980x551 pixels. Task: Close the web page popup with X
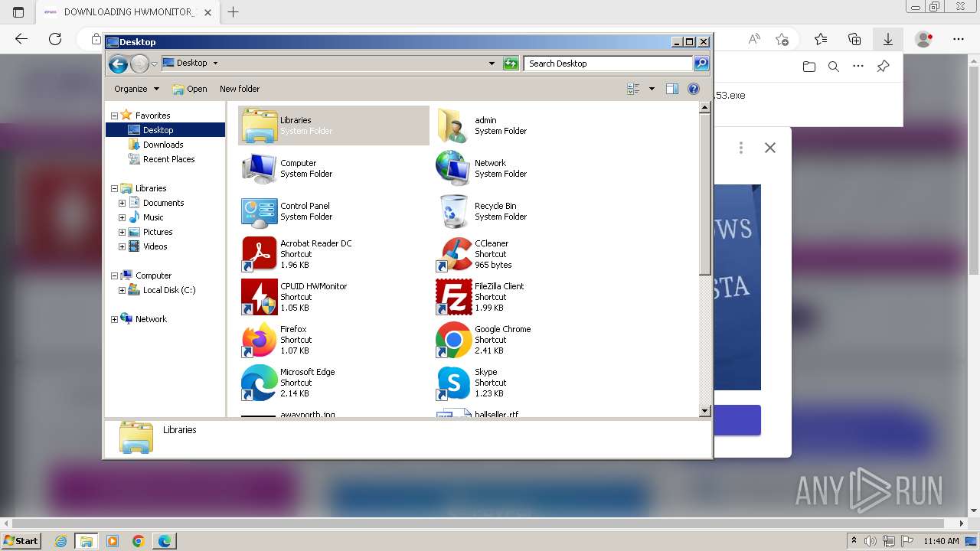[770, 148]
